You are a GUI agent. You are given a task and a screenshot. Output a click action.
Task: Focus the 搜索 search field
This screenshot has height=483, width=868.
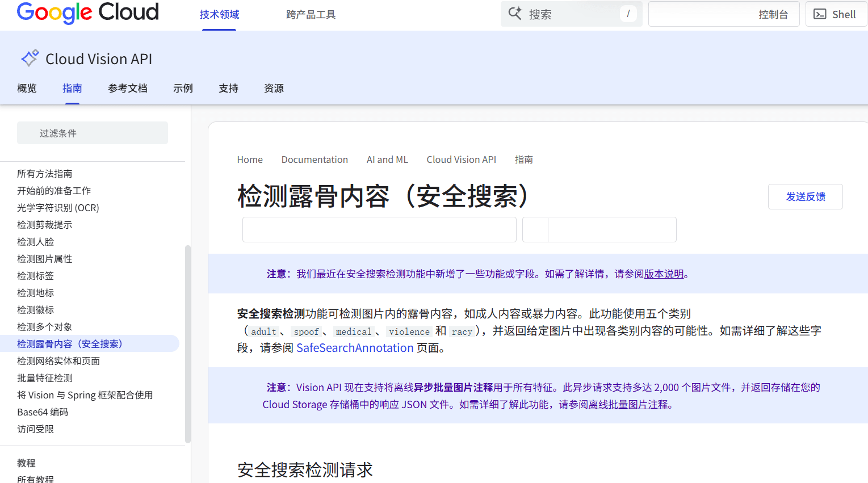571,14
